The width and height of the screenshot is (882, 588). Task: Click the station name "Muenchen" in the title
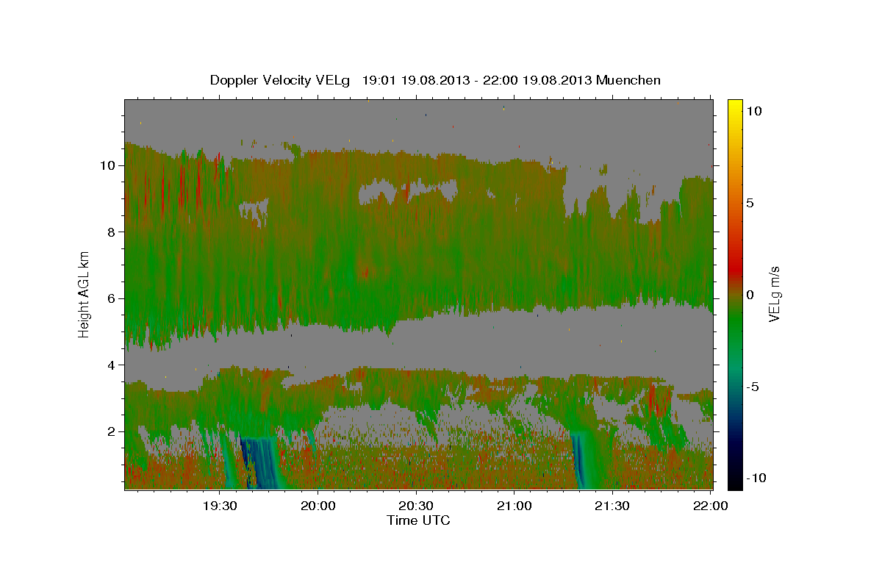coord(628,80)
